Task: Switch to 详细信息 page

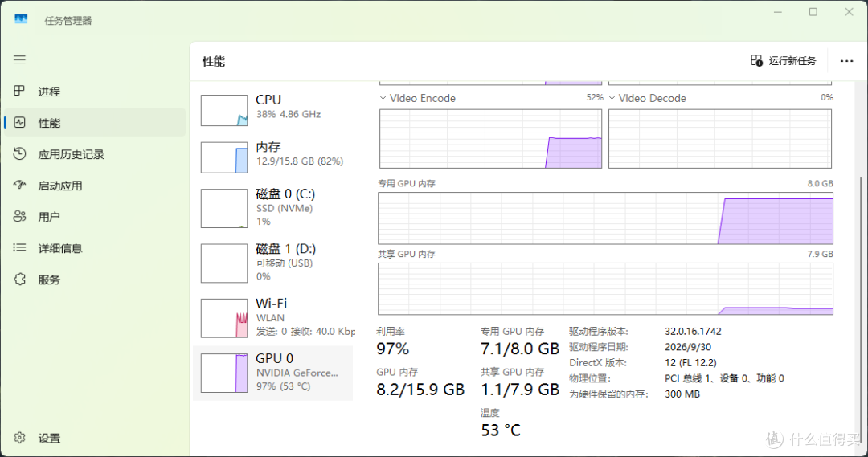Action: [x=95, y=248]
